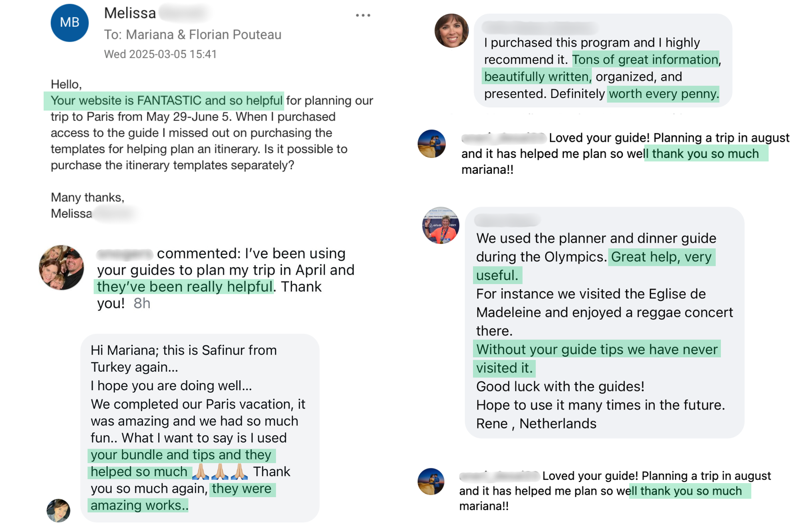Click the family group profile photo

coord(61,268)
